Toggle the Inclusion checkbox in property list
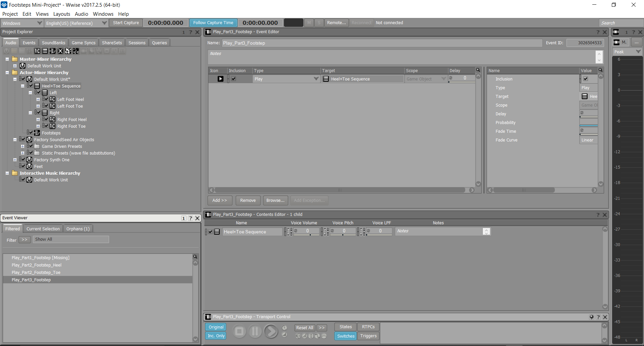The image size is (644, 346). (x=586, y=79)
